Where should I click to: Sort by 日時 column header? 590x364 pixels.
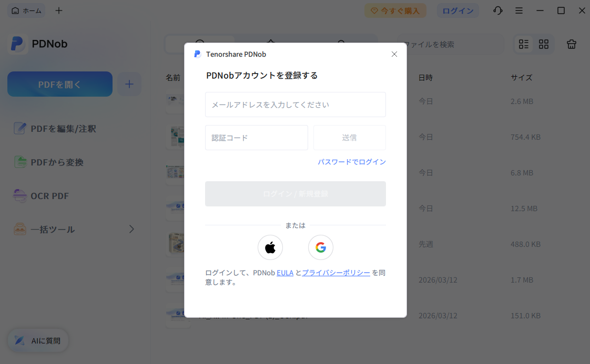[x=425, y=77]
